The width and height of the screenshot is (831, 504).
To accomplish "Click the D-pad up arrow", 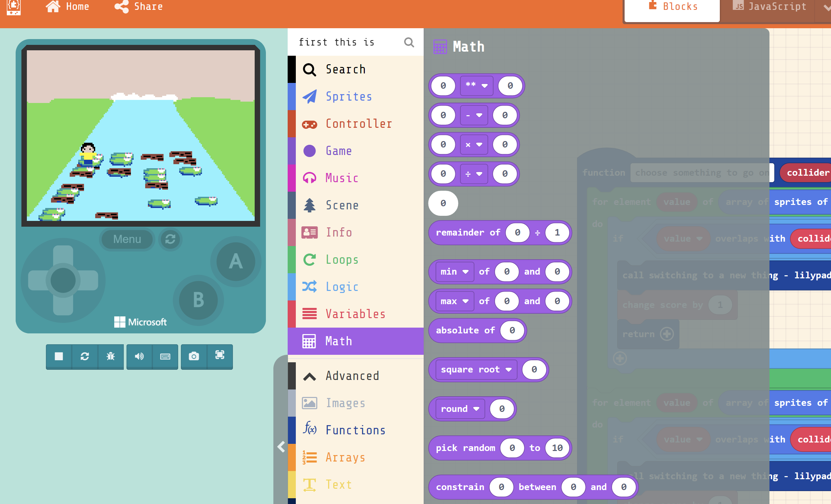I will click(63, 256).
